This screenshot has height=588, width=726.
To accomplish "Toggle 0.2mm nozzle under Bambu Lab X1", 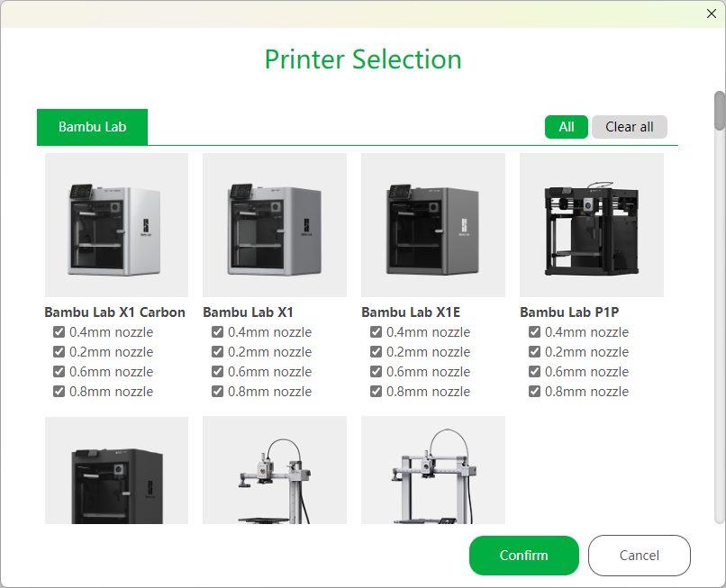I will [218, 352].
